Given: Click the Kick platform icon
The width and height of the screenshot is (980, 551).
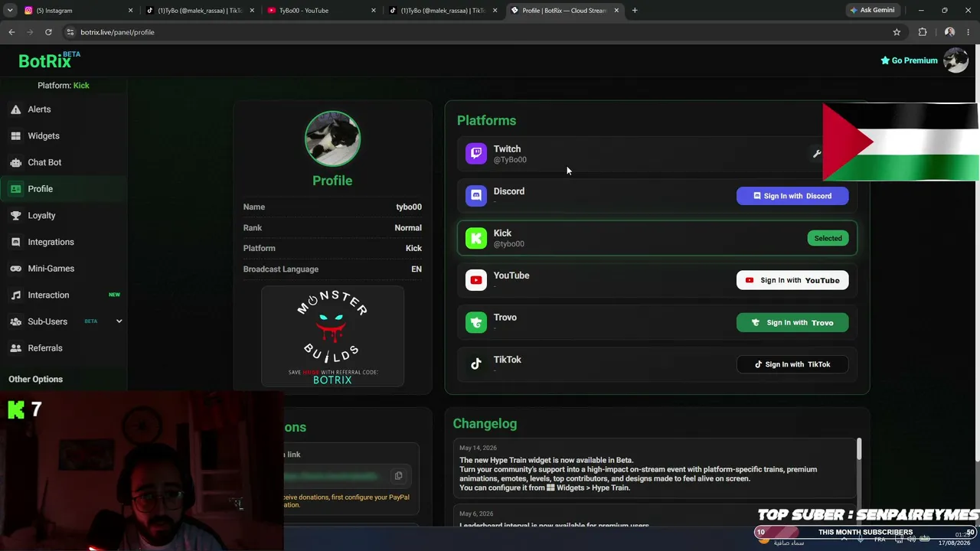Looking at the screenshot, I should (x=476, y=238).
